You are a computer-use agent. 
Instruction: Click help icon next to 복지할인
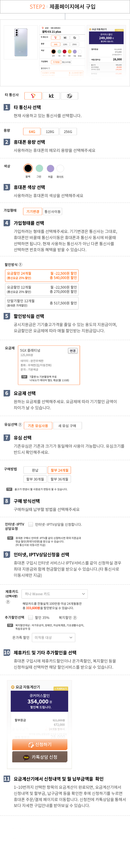[75, 618]
